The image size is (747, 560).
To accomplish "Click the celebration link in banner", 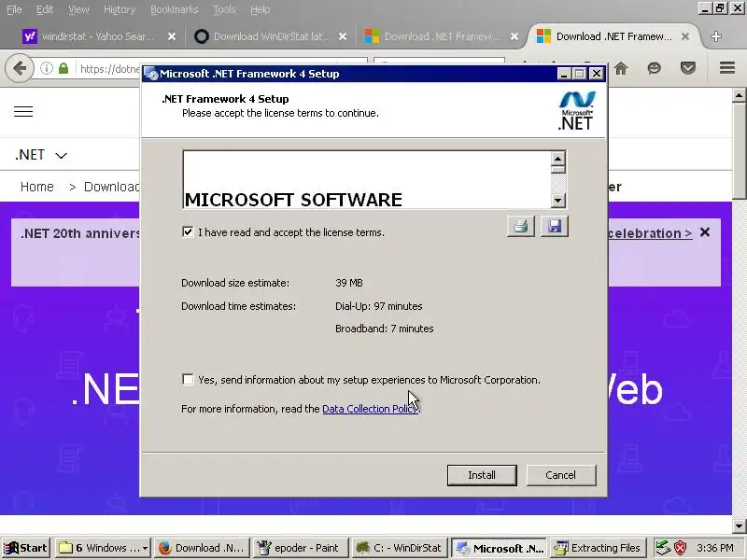I will click(x=650, y=233).
